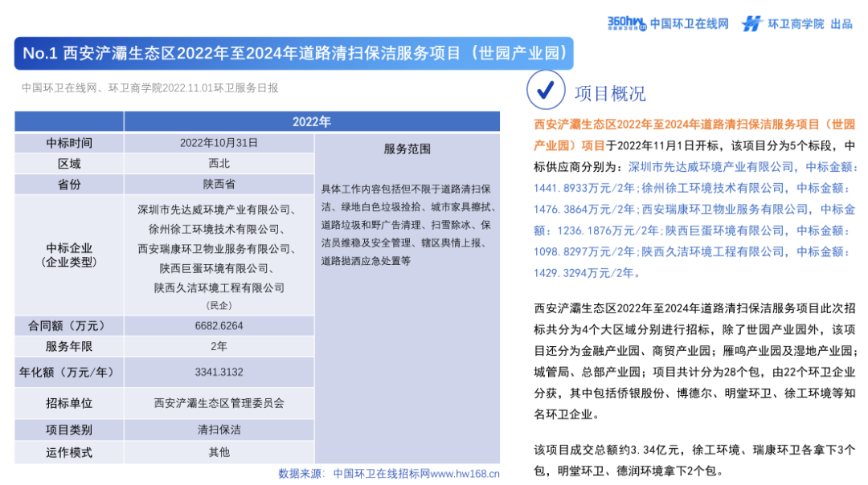Click the 中标时间 row label
Image resolution: width=868 pixels, height=485 pixels.
(x=69, y=143)
